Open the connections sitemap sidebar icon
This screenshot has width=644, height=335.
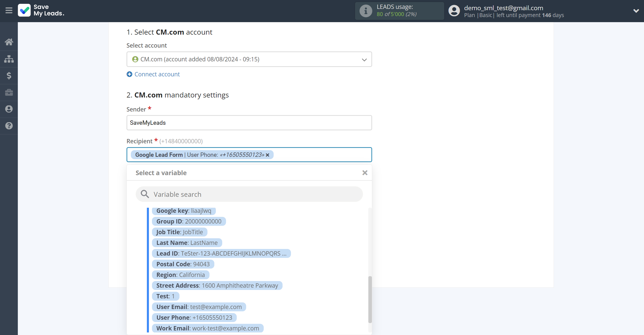coord(9,59)
